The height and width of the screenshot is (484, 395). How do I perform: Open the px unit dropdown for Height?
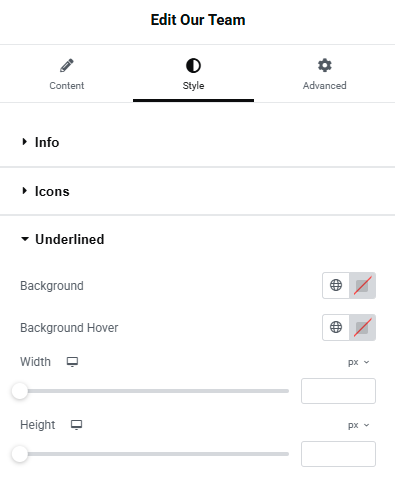pyautogui.click(x=359, y=425)
